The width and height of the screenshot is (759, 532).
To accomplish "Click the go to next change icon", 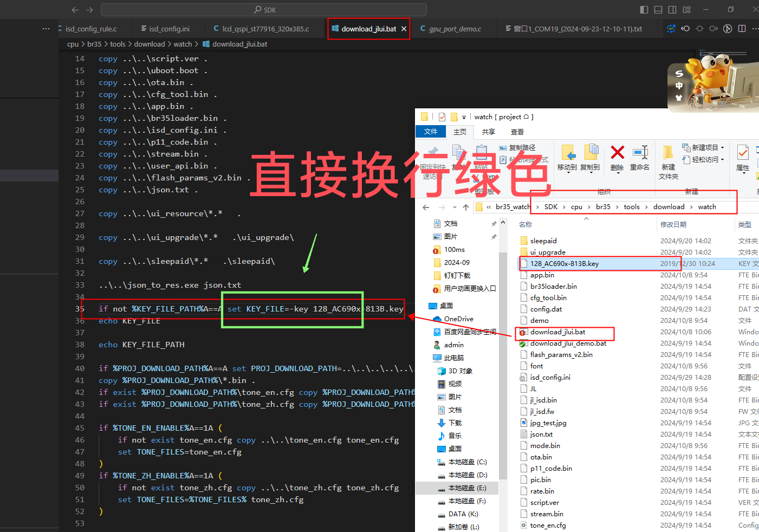I will tap(713, 29).
